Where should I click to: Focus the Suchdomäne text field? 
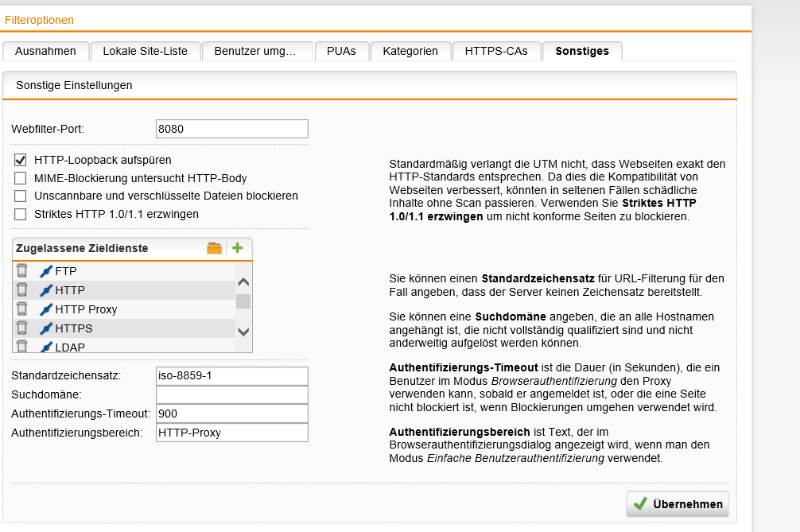coord(231,394)
